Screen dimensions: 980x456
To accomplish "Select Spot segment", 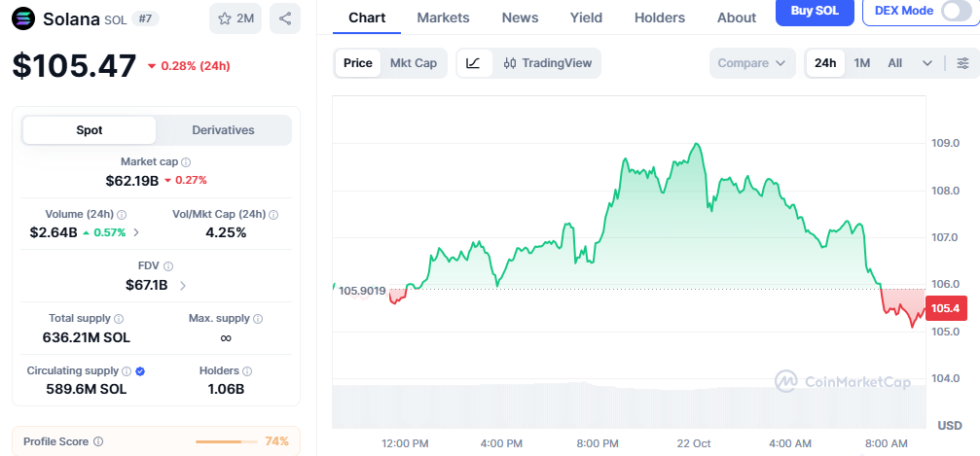I will coord(90,130).
